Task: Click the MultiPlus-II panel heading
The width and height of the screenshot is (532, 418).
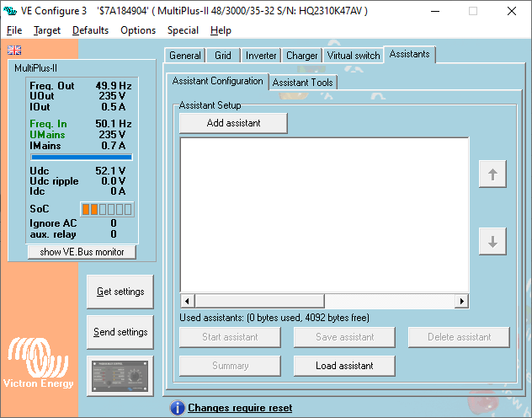Action: [x=35, y=68]
